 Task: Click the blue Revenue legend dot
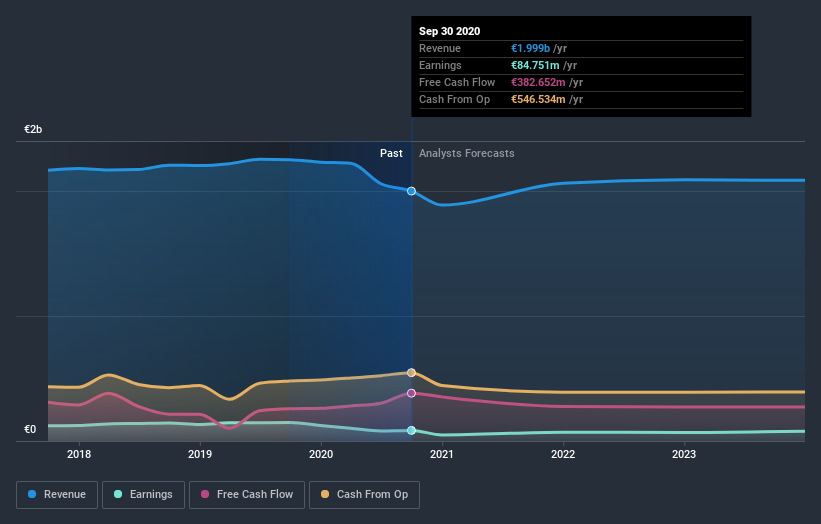(32, 494)
